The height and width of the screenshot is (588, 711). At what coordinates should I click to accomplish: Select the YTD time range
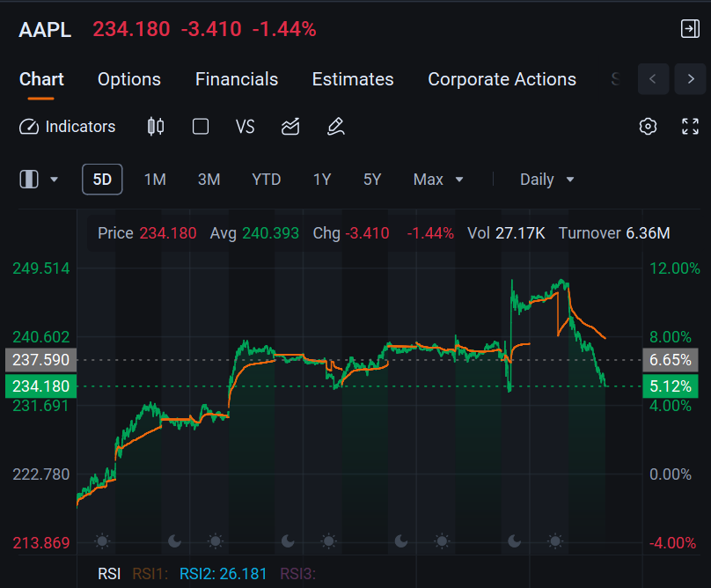[266, 180]
